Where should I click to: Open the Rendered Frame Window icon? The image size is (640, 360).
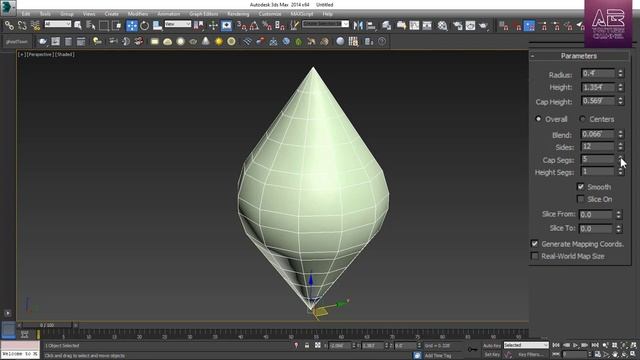click(x=470, y=26)
